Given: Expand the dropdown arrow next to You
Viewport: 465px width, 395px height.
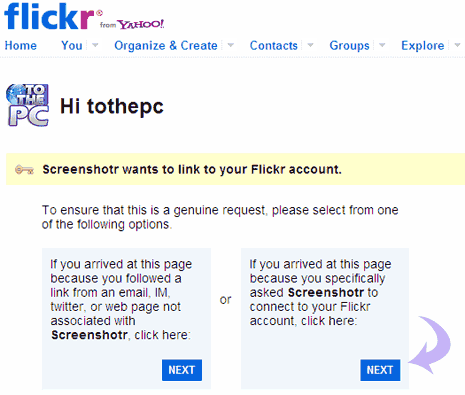Looking at the screenshot, I should coord(95,45).
